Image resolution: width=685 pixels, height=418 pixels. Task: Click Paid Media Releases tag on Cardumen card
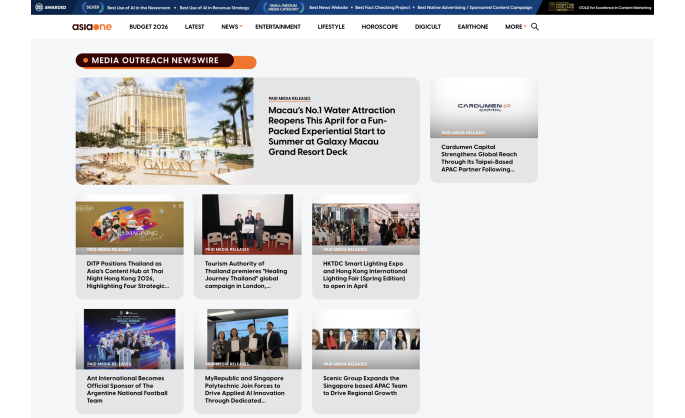click(x=463, y=133)
